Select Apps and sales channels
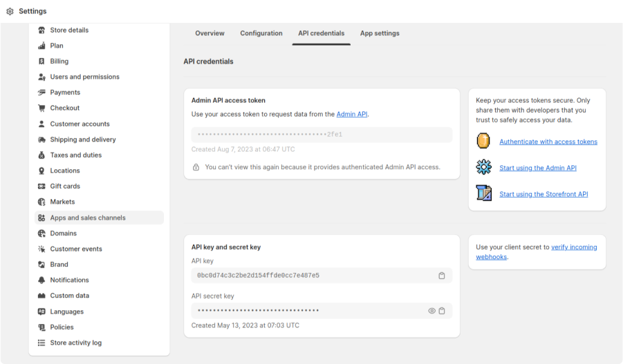 click(100, 218)
